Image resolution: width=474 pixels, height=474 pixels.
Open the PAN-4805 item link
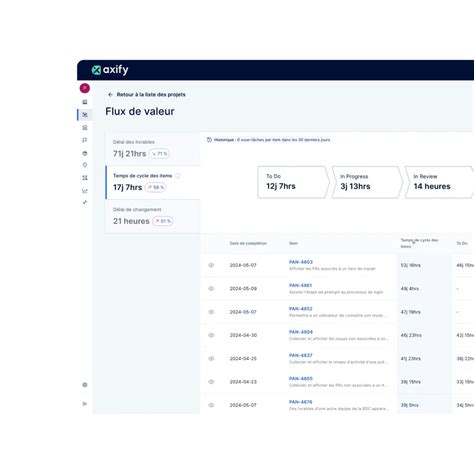click(301, 379)
